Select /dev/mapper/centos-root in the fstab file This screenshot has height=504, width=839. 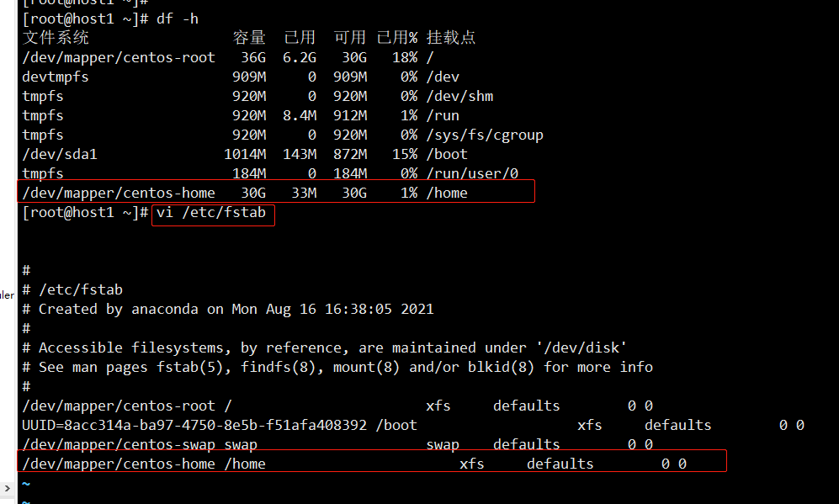point(119,406)
